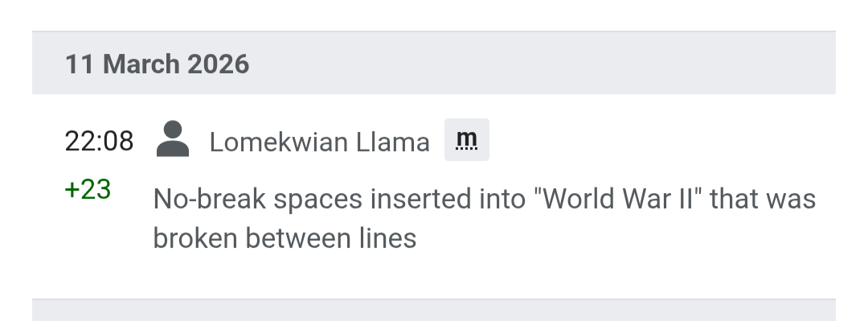
Task: Click "2026" in the date heading
Action: [218, 64]
